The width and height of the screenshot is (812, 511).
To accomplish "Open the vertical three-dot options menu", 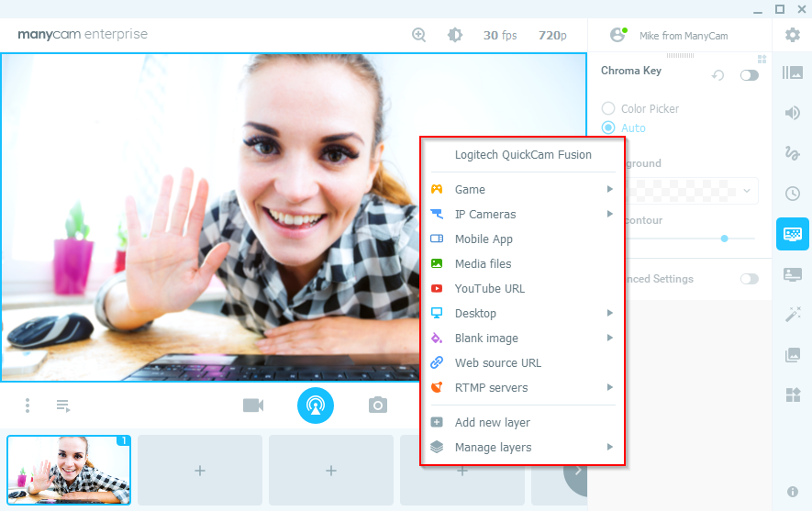I will 28,405.
